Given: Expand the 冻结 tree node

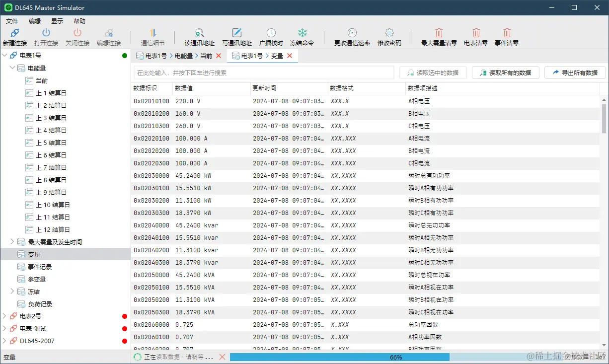Looking at the screenshot, I should [12, 291].
